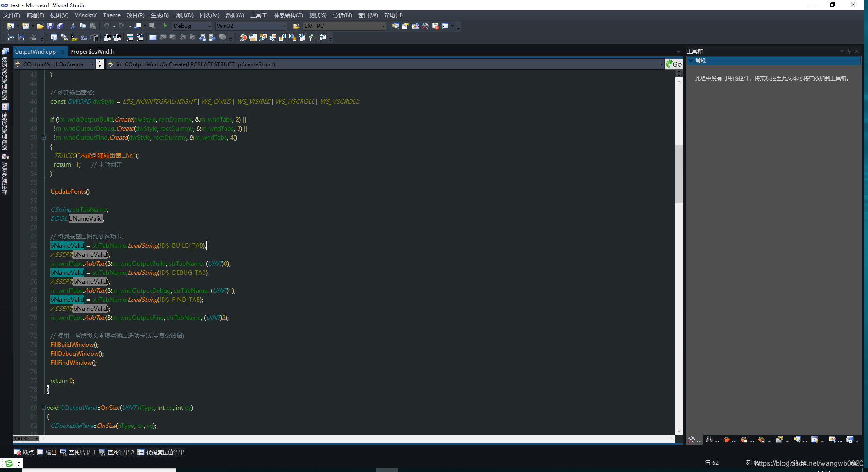Open the 编辑(E) menu

pyautogui.click(x=35, y=15)
